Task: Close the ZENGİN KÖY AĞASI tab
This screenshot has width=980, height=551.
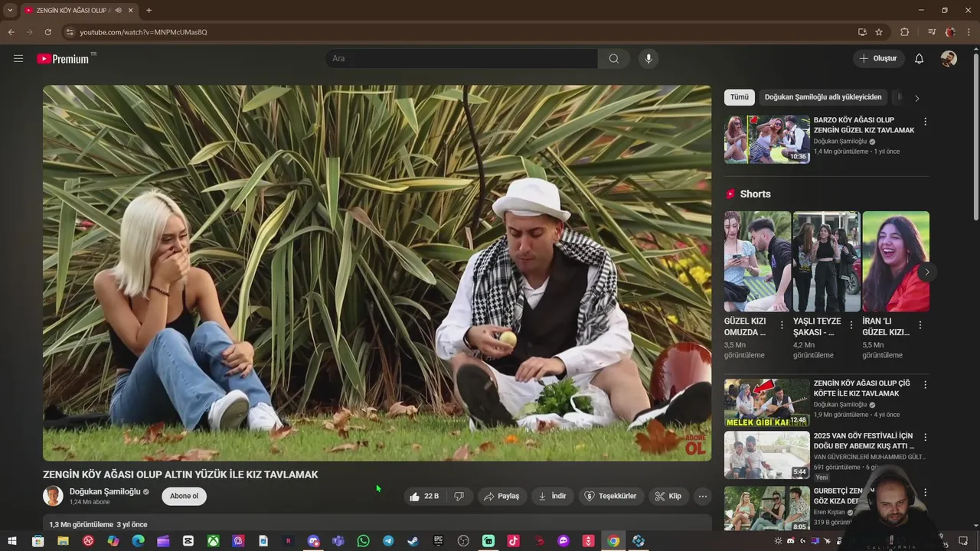Action: pos(131,10)
